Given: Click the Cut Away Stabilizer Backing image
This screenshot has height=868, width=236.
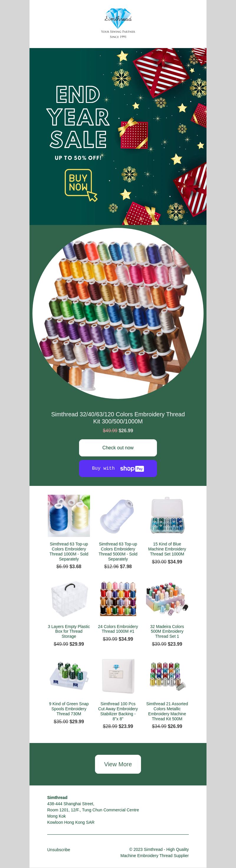Looking at the screenshot, I should coord(118,675).
